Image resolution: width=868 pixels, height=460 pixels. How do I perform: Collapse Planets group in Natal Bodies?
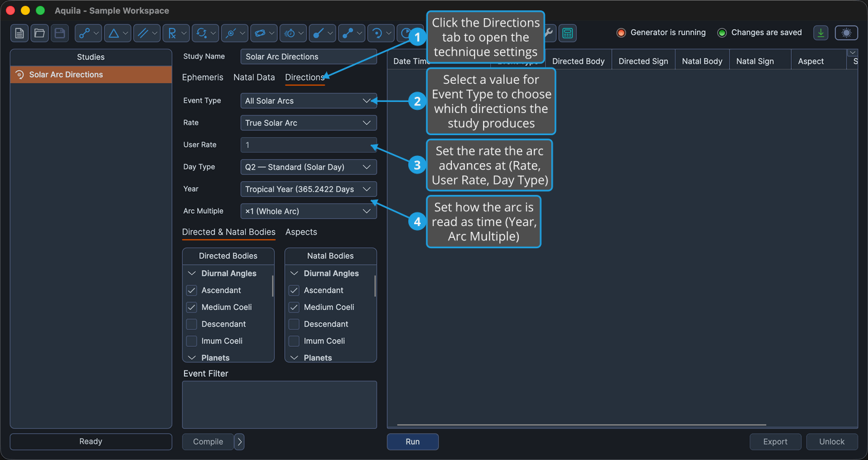tap(294, 358)
